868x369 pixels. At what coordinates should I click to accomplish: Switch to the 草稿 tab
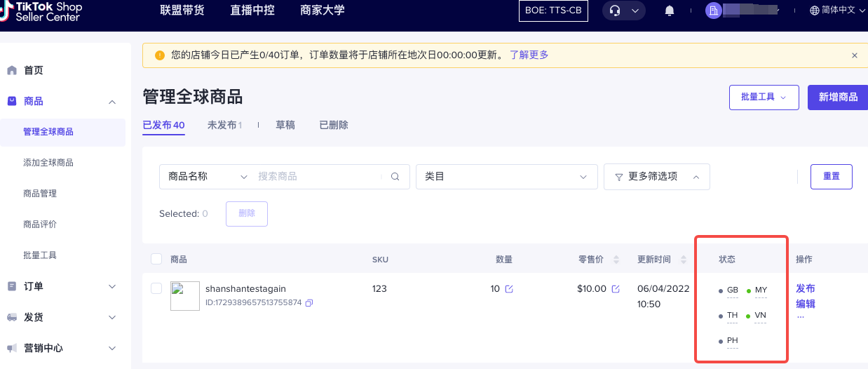pos(285,125)
